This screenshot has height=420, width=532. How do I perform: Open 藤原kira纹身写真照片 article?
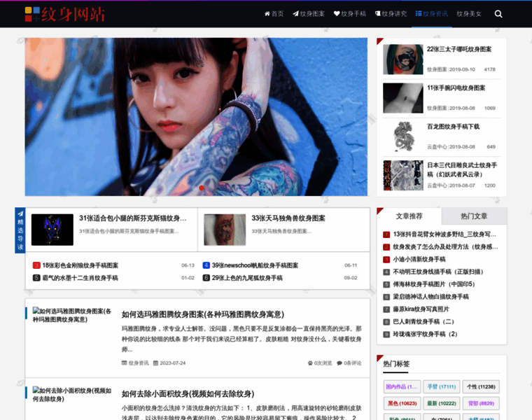click(421, 309)
